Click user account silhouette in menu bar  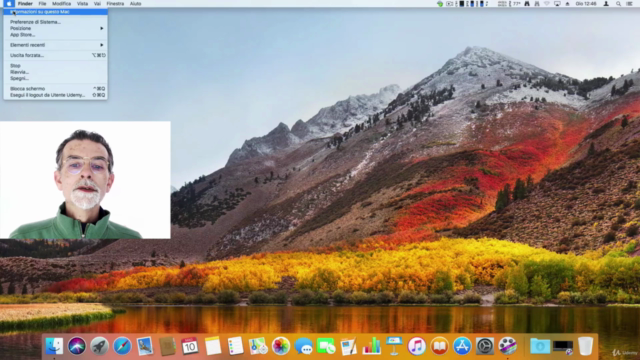click(606, 4)
